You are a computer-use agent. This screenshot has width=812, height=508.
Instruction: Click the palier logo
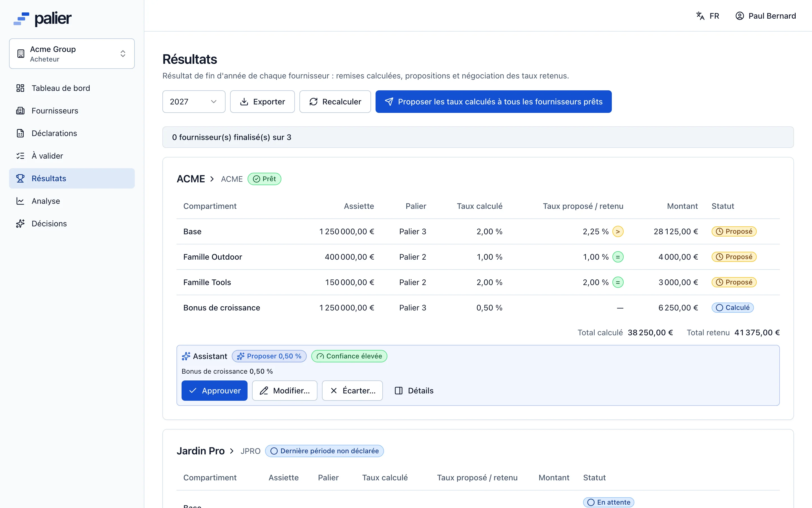42,18
